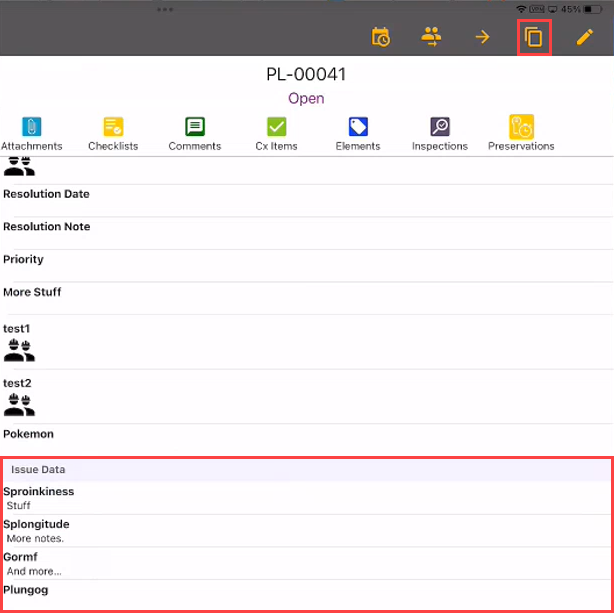The height and width of the screenshot is (613, 614).
Task: Select the Checklists tab label
Action: tap(113, 146)
